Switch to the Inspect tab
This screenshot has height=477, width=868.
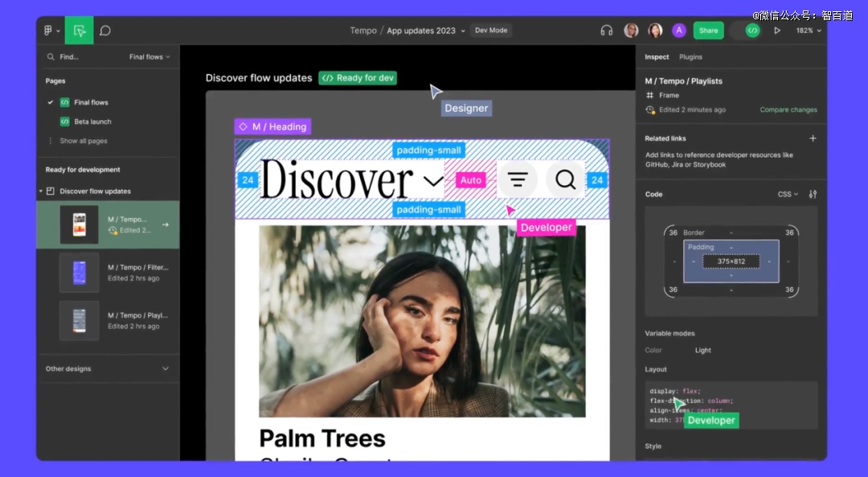point(657,56)
